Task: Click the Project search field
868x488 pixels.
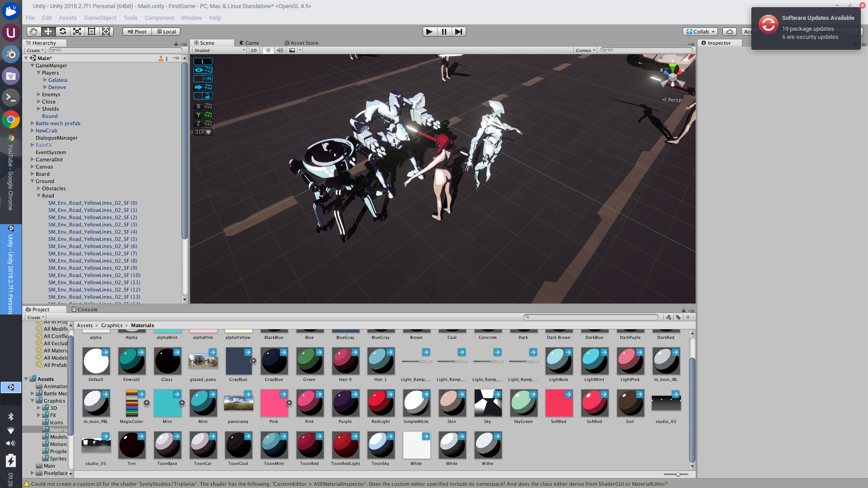Action: coord(591,317)
